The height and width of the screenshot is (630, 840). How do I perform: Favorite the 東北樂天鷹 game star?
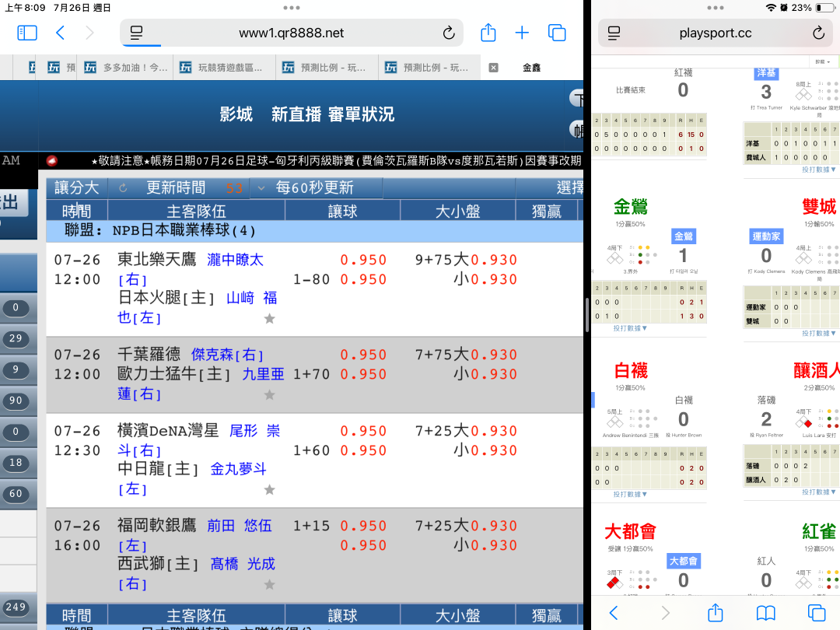pyautogui.click(x=269, y=319)
